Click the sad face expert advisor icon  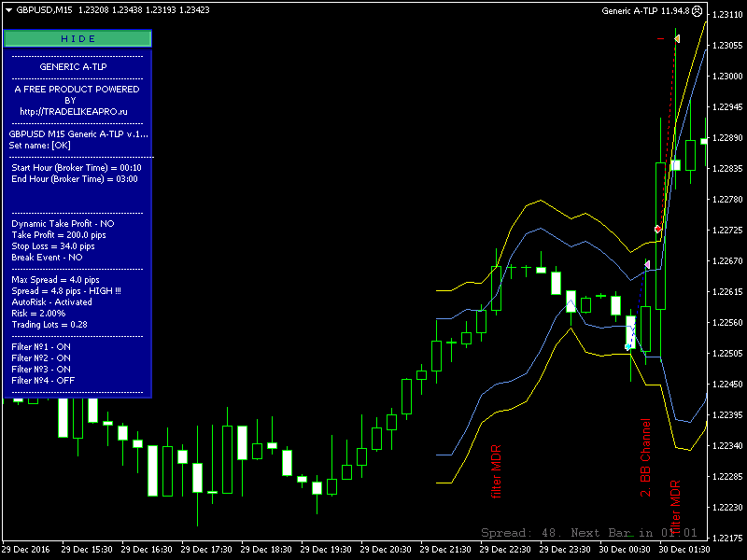pos(697,10)
